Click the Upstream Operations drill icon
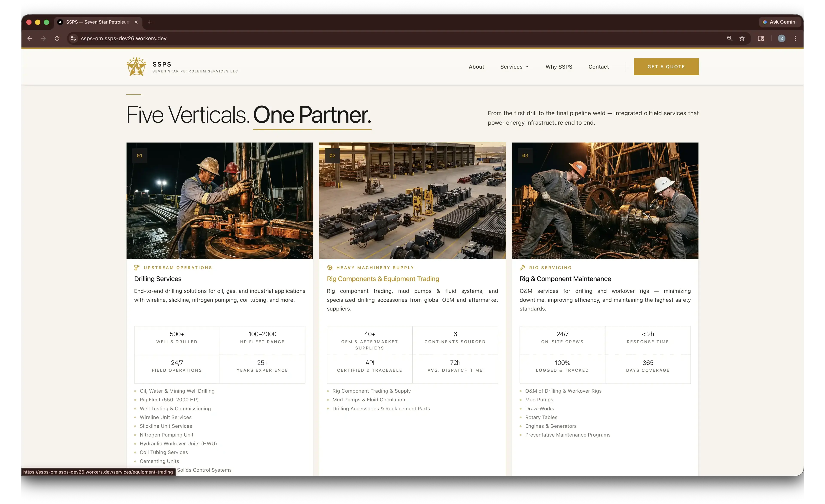This screenshot has width=825, height=504. click(137, 267)
